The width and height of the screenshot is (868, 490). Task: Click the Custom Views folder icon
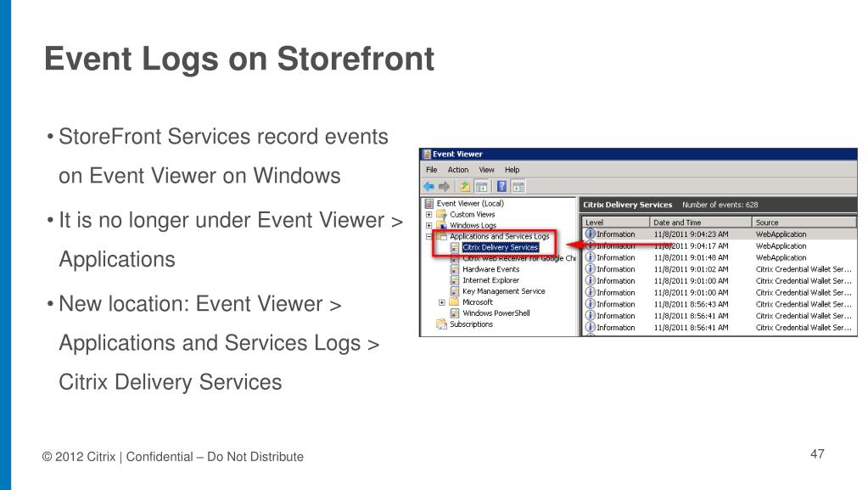[x=442, y=215]
